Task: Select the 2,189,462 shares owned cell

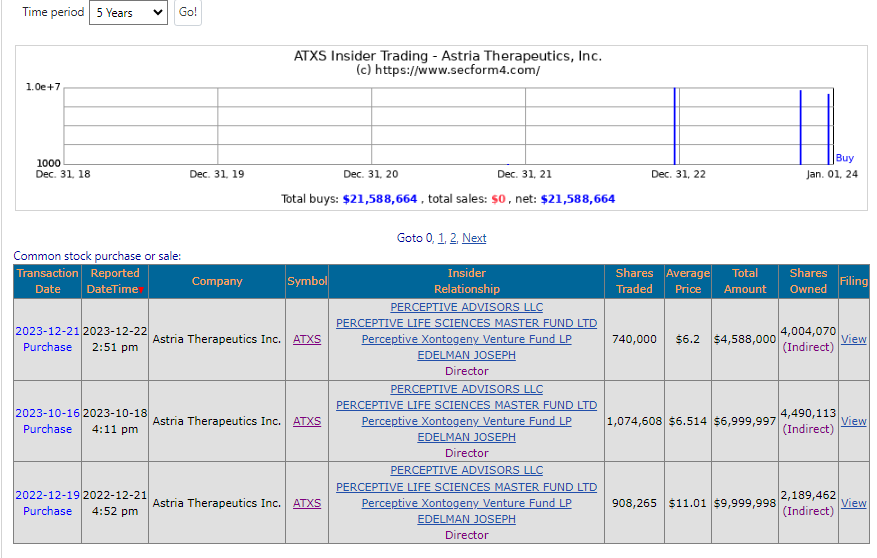Action: tap(808, 503)
